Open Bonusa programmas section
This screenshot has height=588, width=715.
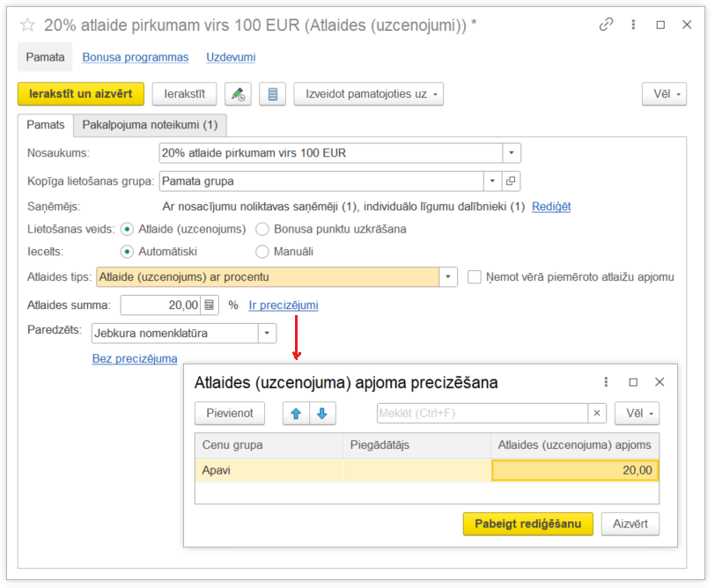pos(136,57)
